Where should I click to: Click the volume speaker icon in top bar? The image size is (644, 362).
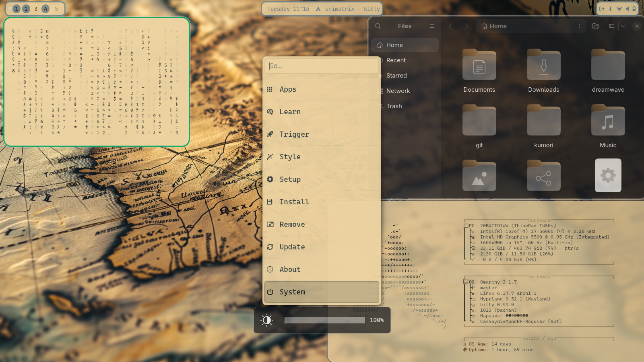coord(627,9)
